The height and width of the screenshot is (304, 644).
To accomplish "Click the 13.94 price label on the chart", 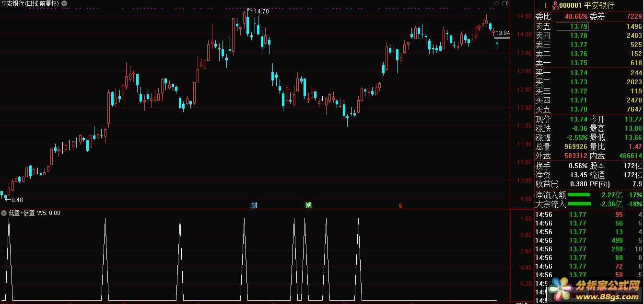I will pos(503,33).
